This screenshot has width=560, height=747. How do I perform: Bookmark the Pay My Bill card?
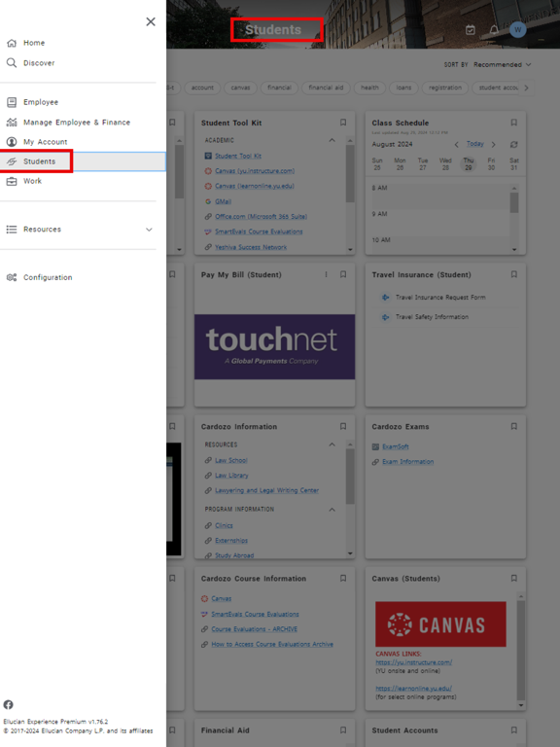[x=343, y=274]
